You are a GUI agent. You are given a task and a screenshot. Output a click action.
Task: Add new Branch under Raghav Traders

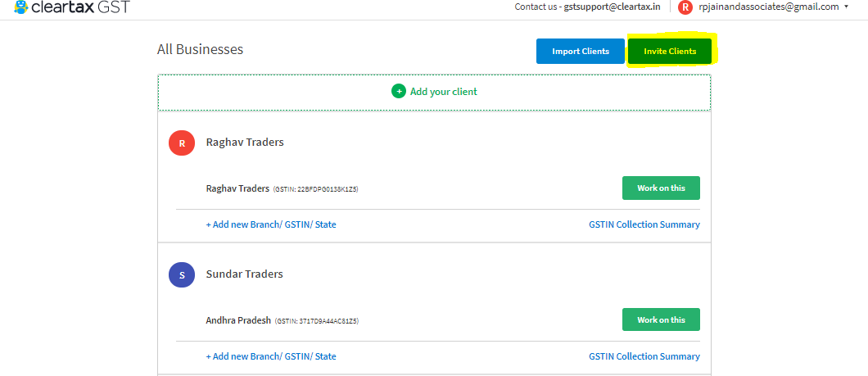[x=271, y=224]
